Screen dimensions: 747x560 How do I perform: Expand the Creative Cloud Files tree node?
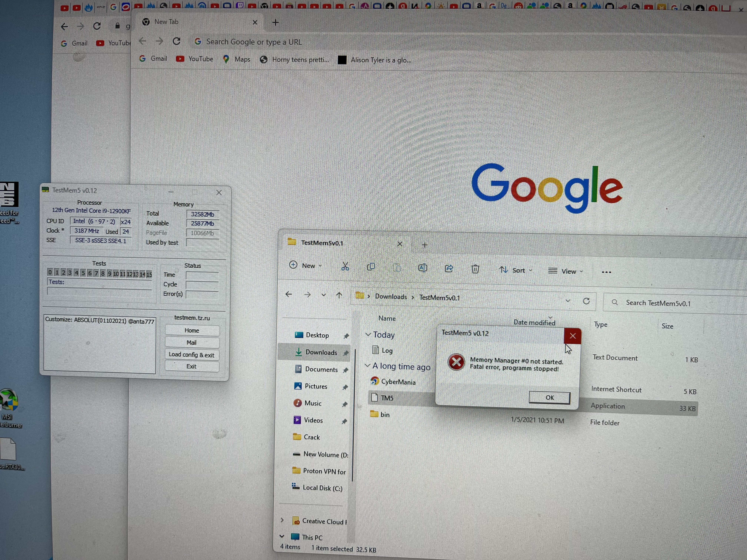click(x=282, y=520)
